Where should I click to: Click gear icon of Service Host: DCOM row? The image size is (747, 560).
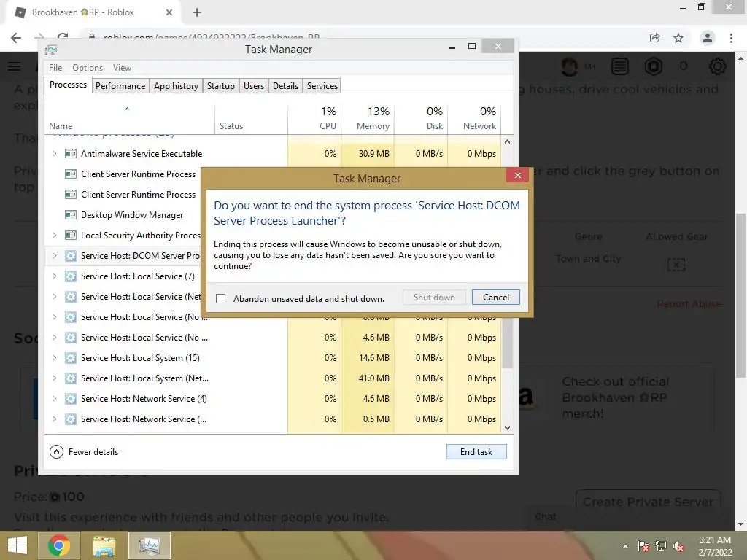71,256
